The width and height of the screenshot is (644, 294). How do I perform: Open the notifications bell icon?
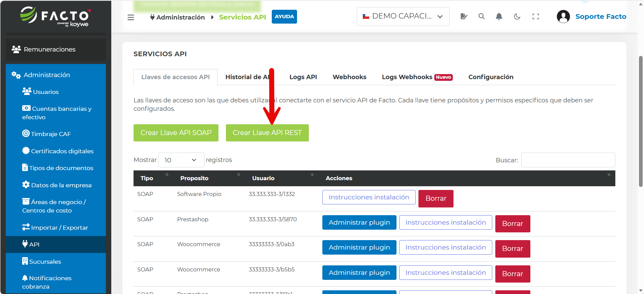click(499, 16)
